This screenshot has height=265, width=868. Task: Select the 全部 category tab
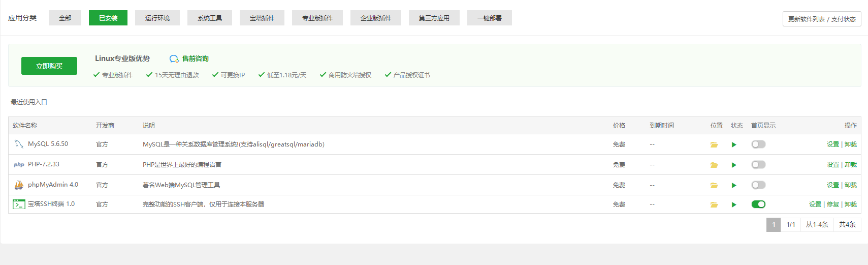(x=65, y=18)
